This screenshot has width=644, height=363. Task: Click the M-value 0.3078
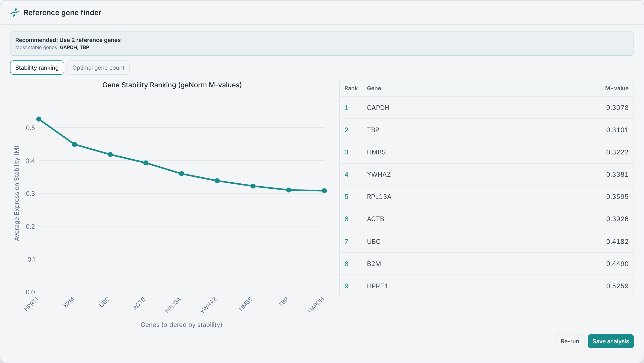click(x=617, y=108)
